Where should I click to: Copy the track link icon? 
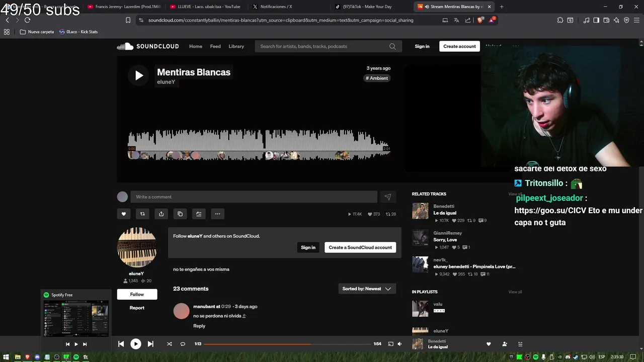pyautogui.click(x=180, y=214)
